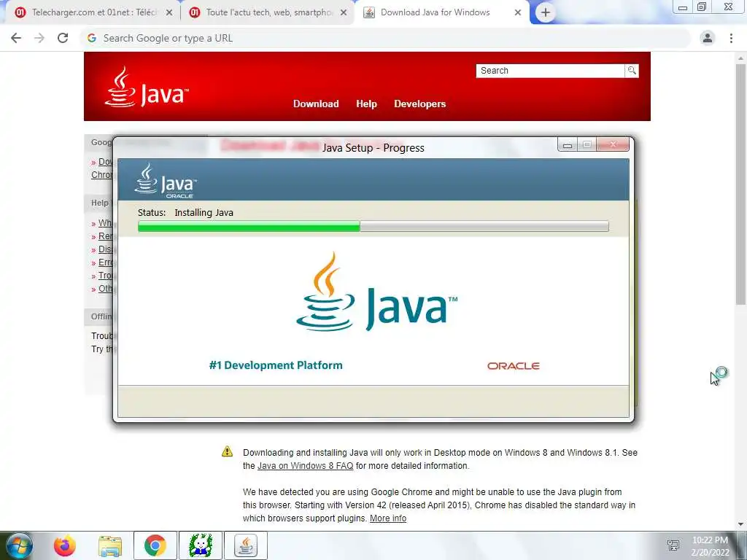Click the scrollbar up arrow
747x560 pixels.
pyautogui.click(x=740, y=58)
